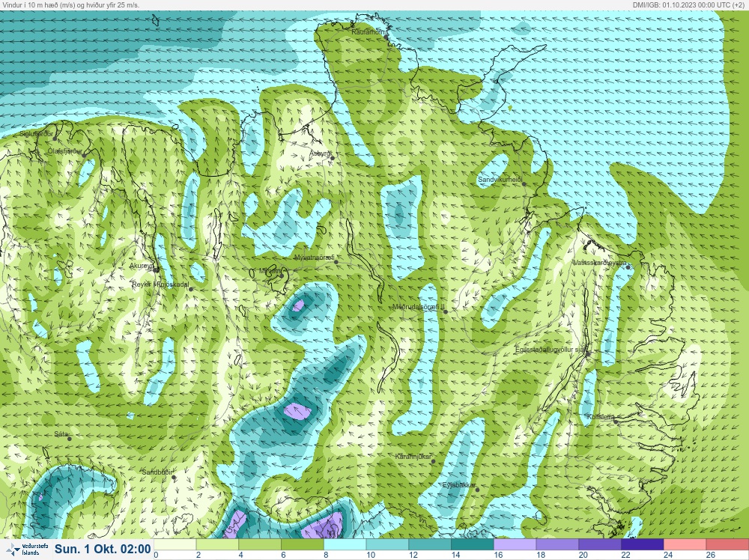749x560 pixels.
Task: Click the 'Kárahnjúkar' label
Action: 413,457
